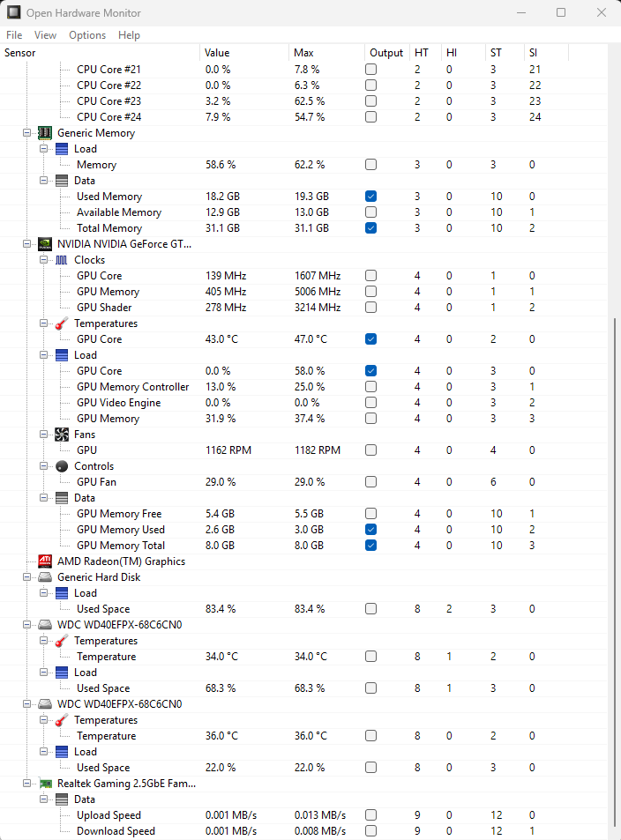Check output for GPU Fan control 29.0 %
Image resolution: width=621 pixels, height=840 pixels.
[x=370, y=481]
